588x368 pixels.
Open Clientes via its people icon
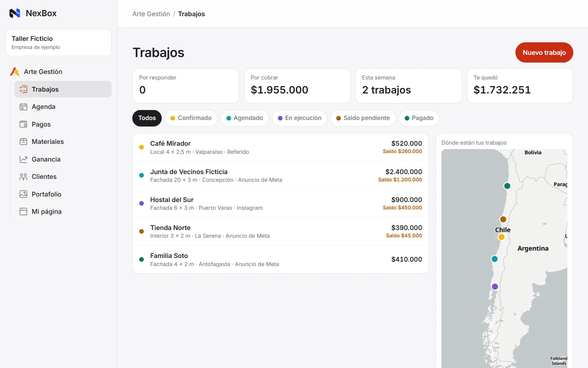[24, 177]
